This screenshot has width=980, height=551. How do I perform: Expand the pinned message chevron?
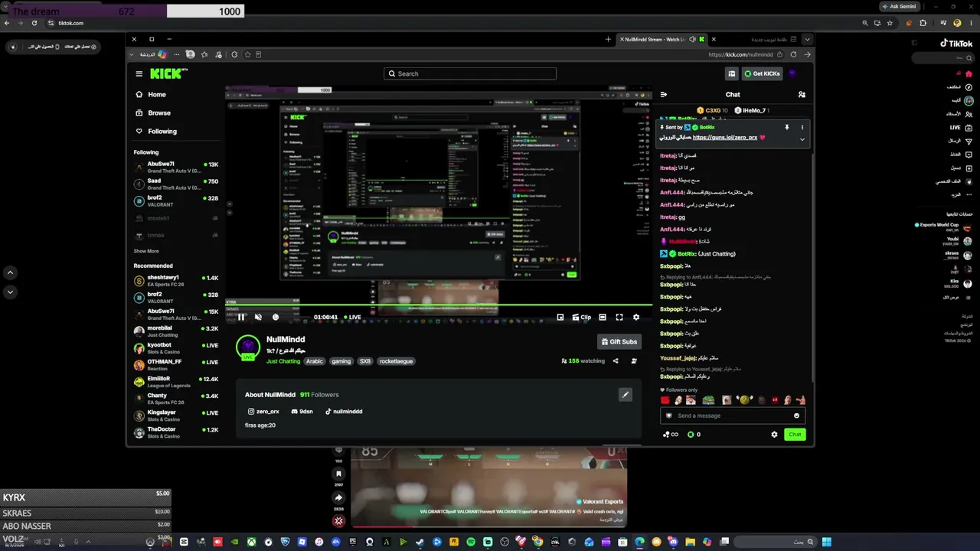tap(802, 139)
